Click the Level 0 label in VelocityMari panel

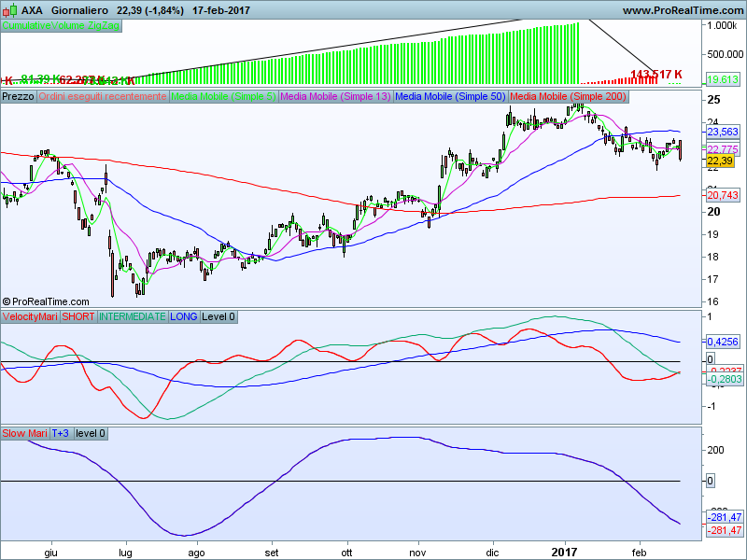tap(218, 316)
